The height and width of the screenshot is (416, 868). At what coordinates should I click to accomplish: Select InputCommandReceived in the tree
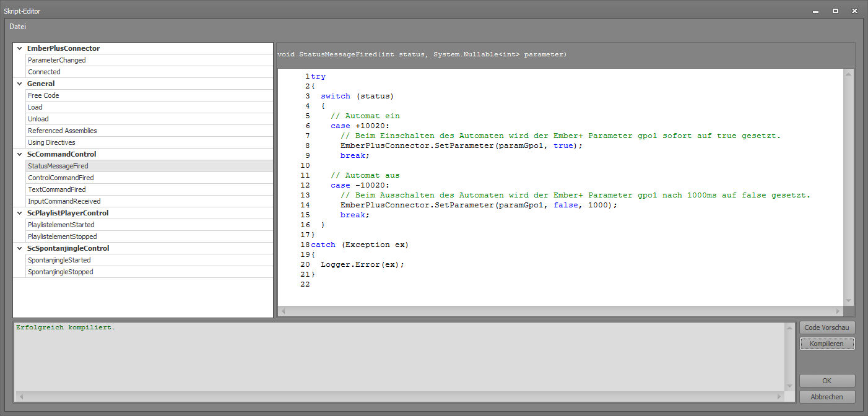149,201
